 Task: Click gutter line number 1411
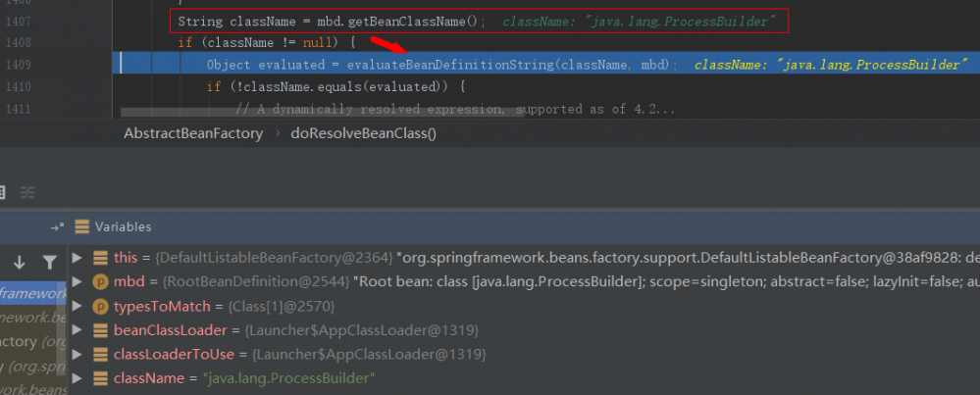pyautogui.click(x=17, y=109)
